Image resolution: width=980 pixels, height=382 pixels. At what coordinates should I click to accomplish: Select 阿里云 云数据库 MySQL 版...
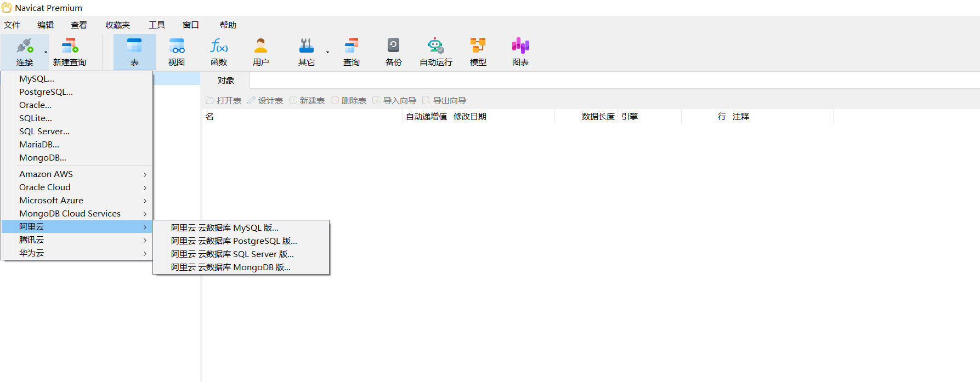point(241,228)
